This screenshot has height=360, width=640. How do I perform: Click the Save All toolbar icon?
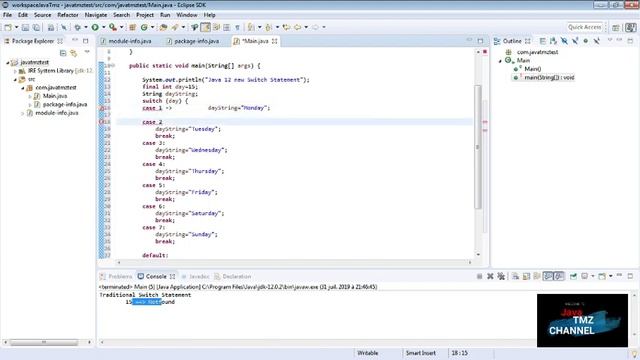pos(36,27)
